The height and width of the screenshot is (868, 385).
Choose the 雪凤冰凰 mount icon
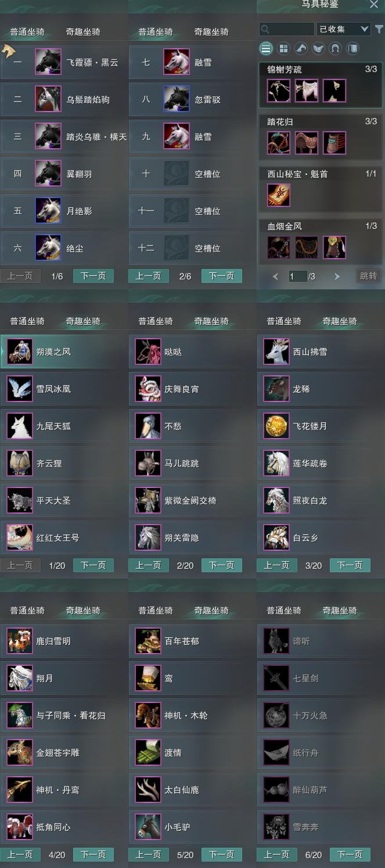point(20,389)
